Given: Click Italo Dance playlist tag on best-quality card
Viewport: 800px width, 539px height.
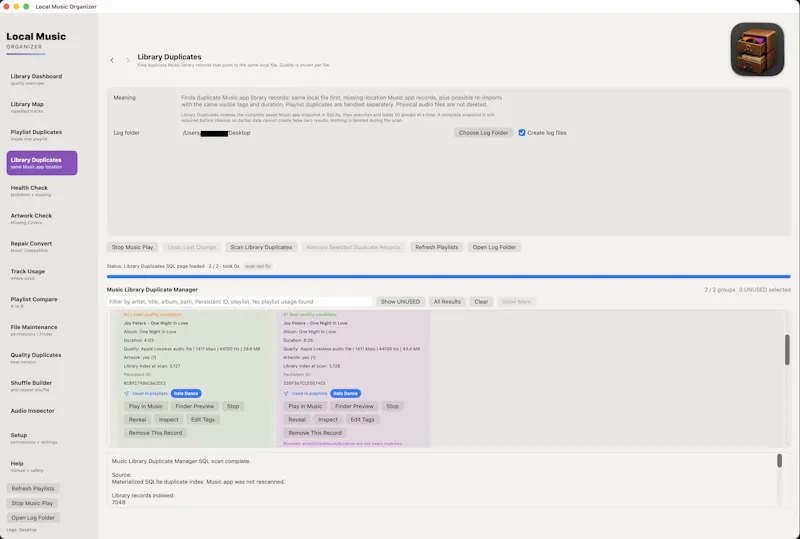Looking at the screenshot, I should [345, 394].
